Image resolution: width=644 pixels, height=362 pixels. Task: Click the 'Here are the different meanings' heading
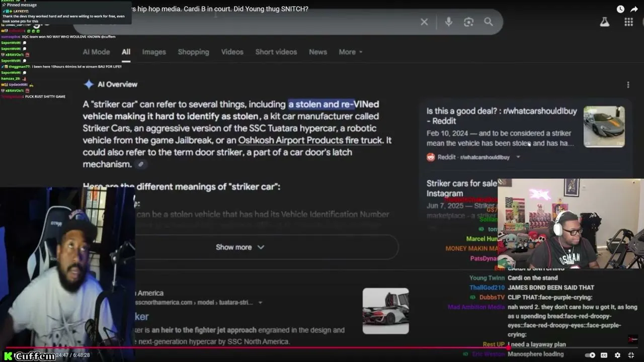pos(182,187)
